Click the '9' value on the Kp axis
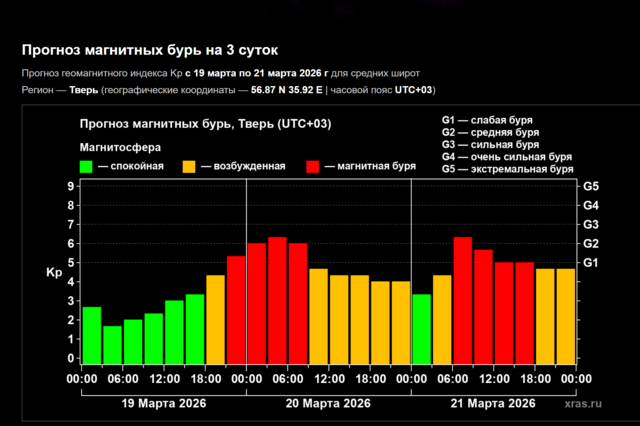Image resolution: width=640 pixels, height=426 pixels. click(x=71, y=186)
